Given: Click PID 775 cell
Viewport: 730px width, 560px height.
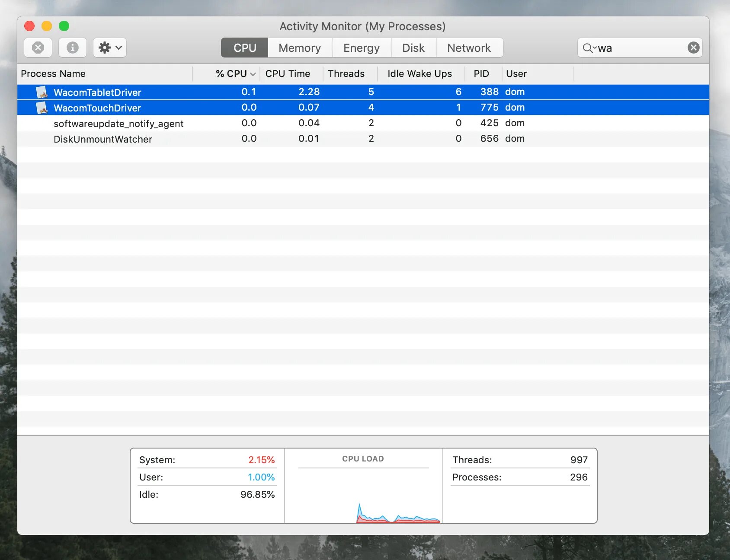Looking at the screenshot, I should point(489,107).
